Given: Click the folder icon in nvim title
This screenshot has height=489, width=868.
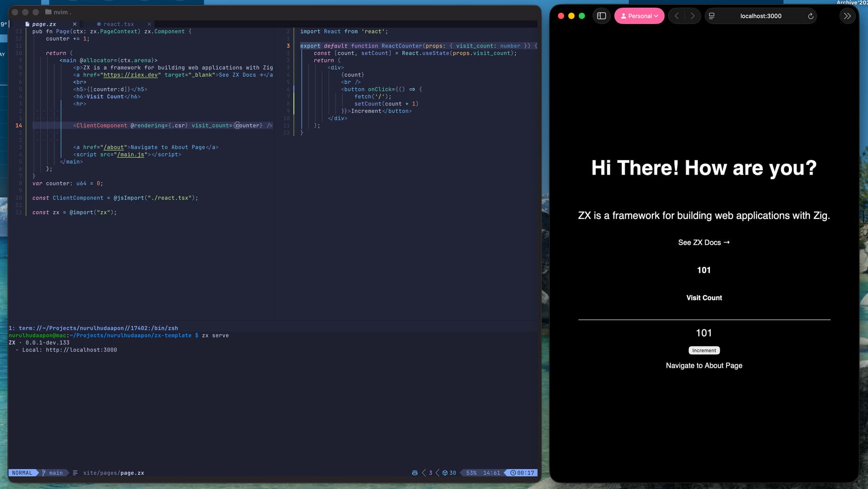Looking at the screenshot, I should pyautogui.click(x=48, y=12).
